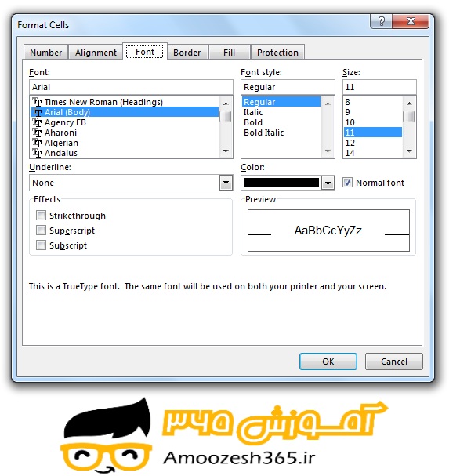Open the Underline dropdown list
460x476 pixels.
click(226, 183)
